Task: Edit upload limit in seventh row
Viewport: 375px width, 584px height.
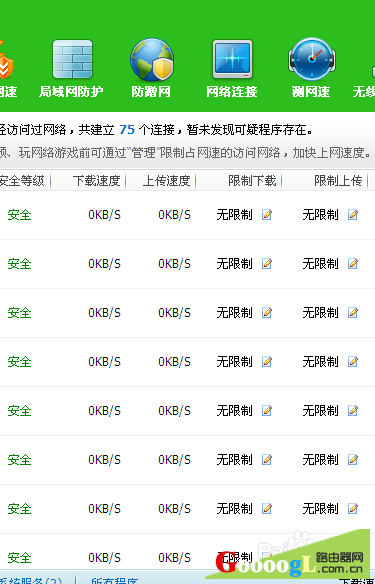Action: pos(353,508)
